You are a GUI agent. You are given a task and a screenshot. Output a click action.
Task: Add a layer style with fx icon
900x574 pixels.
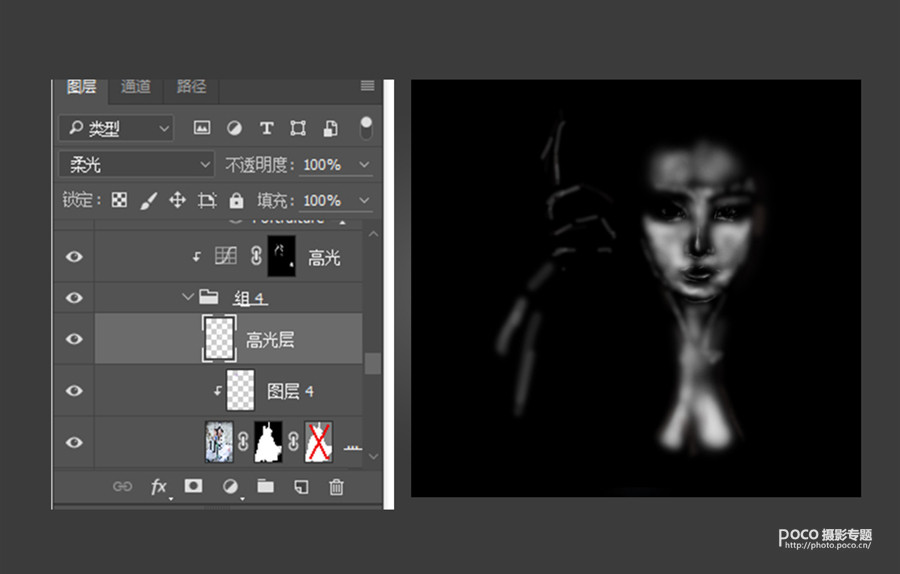(159, 487)
